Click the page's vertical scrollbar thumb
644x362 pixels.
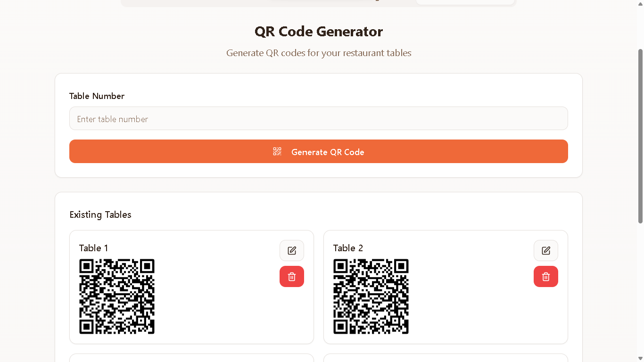click(640, 136)
